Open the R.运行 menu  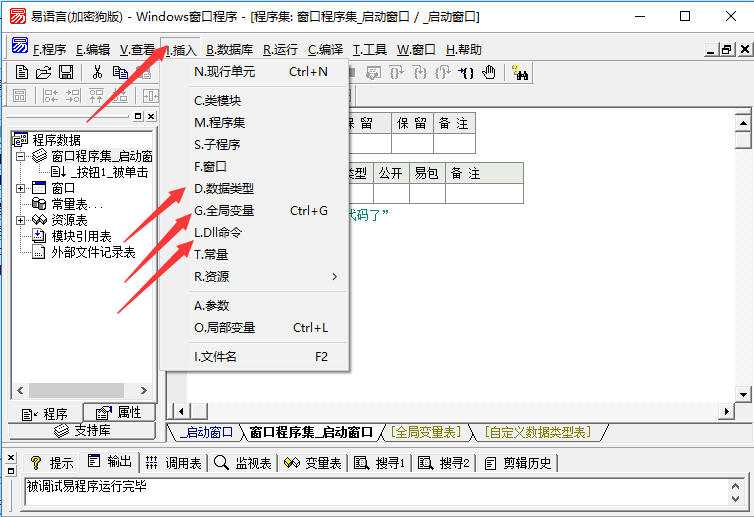[280, 50]
